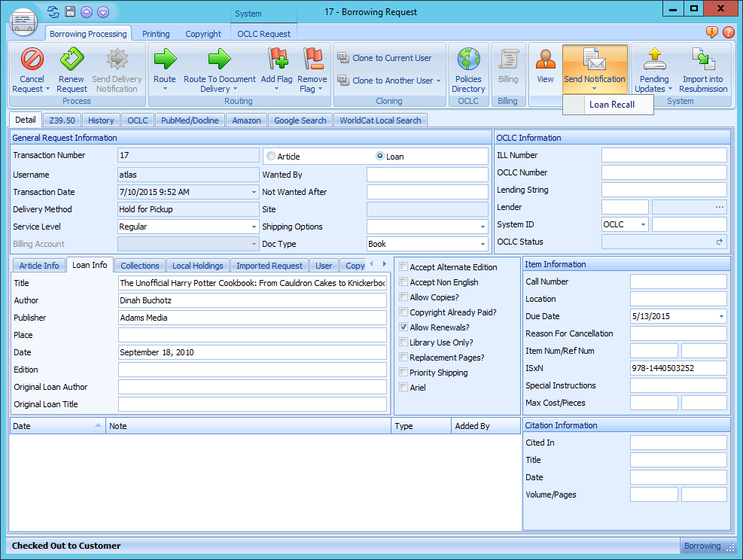Open the Due Date picker dropdown

(x=721, y=316)
